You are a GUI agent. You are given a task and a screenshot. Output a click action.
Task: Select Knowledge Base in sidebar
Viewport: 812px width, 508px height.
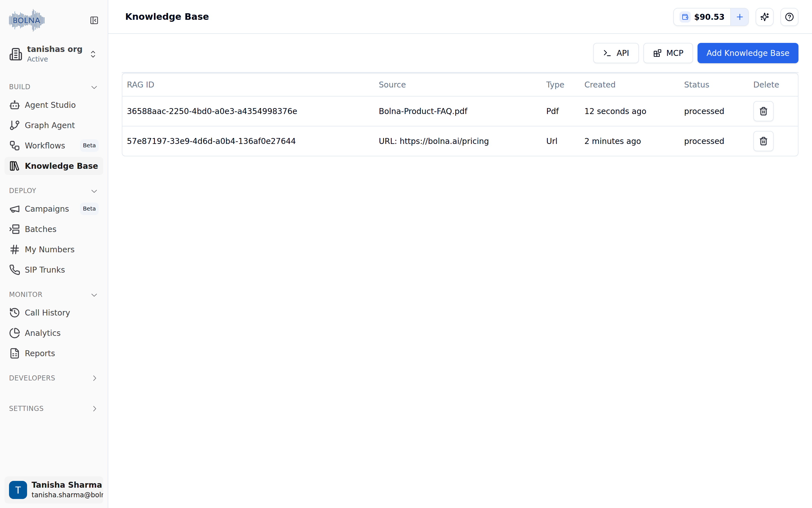54,166
